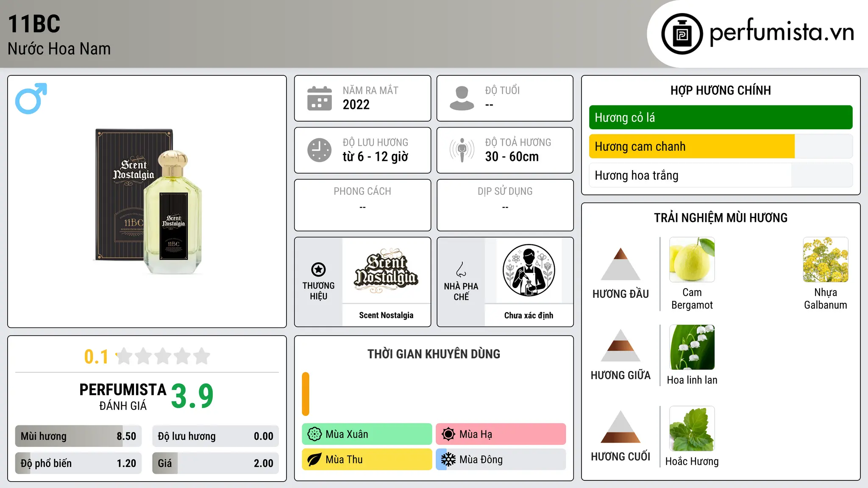Click the five-star rating row
The image size is (868, 488).
[163, 356]
